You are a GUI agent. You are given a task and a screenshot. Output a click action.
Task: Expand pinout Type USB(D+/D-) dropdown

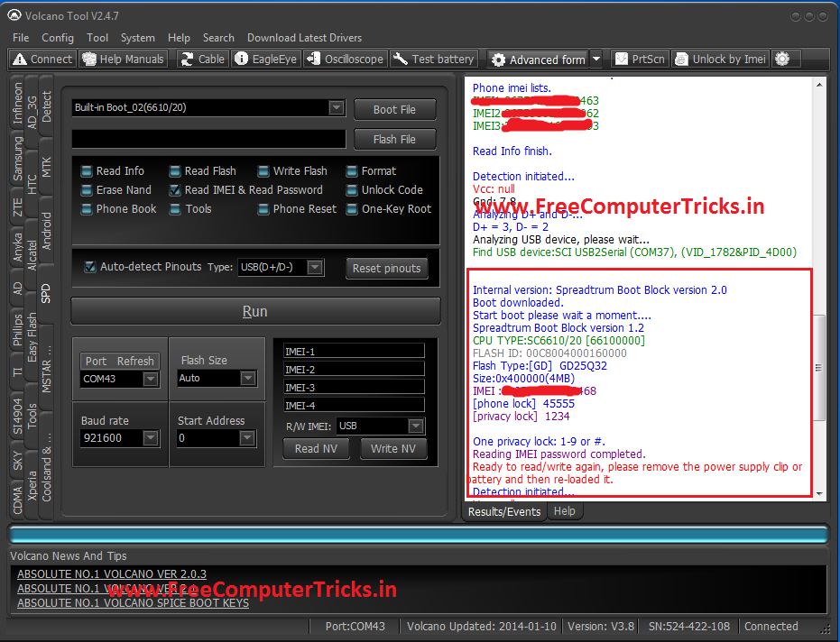pos(315,267)
